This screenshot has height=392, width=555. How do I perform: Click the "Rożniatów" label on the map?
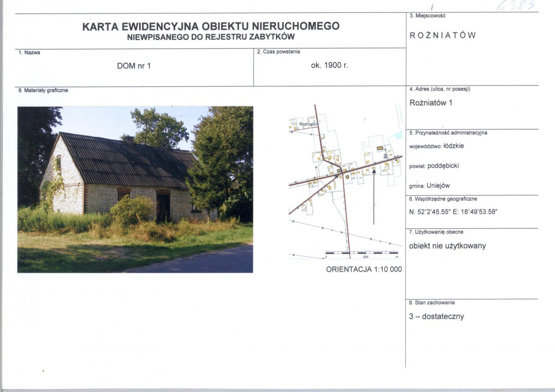pyautogui.click(x=309, y=125)
